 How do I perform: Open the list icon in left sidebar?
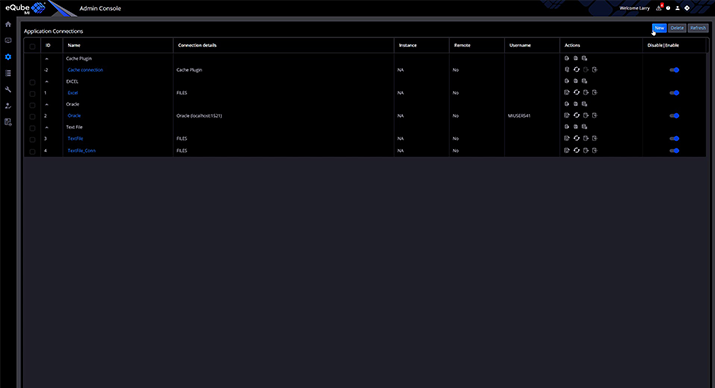pyautogui.click(x=8, y=73)
